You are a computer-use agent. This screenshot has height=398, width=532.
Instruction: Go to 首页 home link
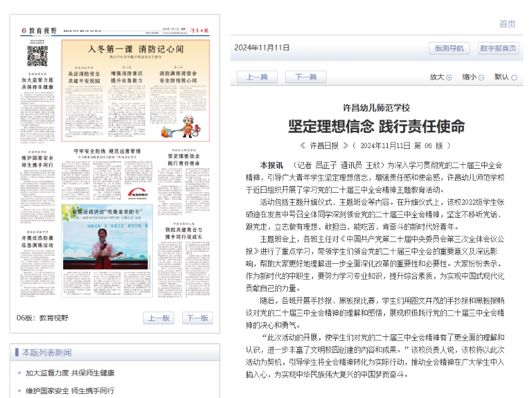[507, 24]
